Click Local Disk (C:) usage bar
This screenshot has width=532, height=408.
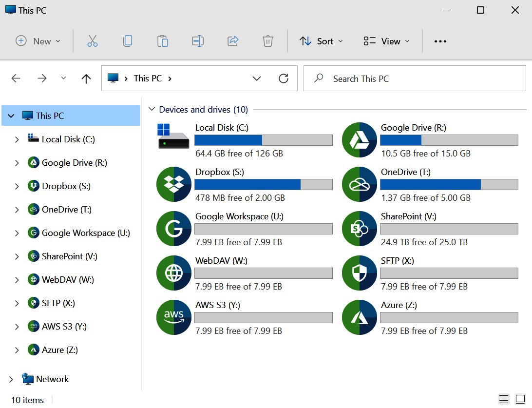click(x=264, y=140)
